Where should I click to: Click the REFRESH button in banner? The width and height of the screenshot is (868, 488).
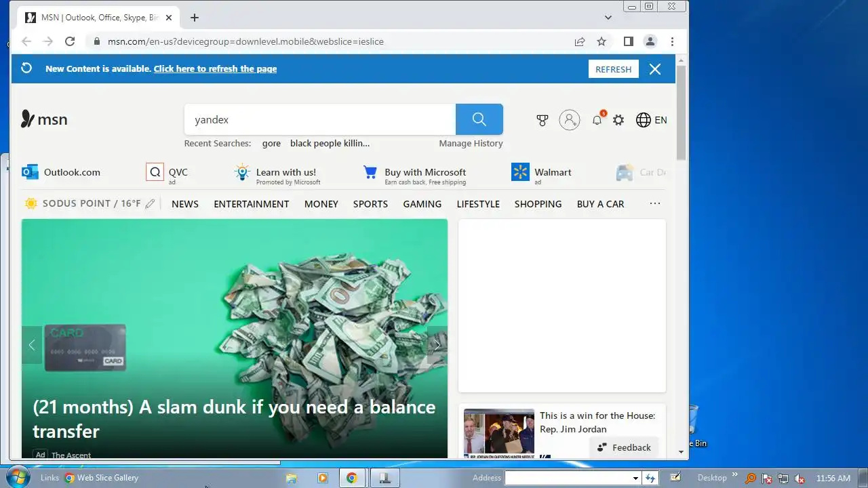tap(614, 69)
